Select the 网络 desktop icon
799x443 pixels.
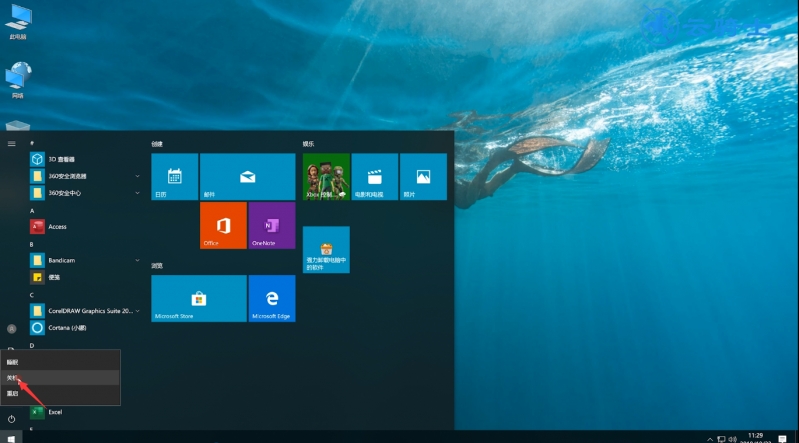18,81
